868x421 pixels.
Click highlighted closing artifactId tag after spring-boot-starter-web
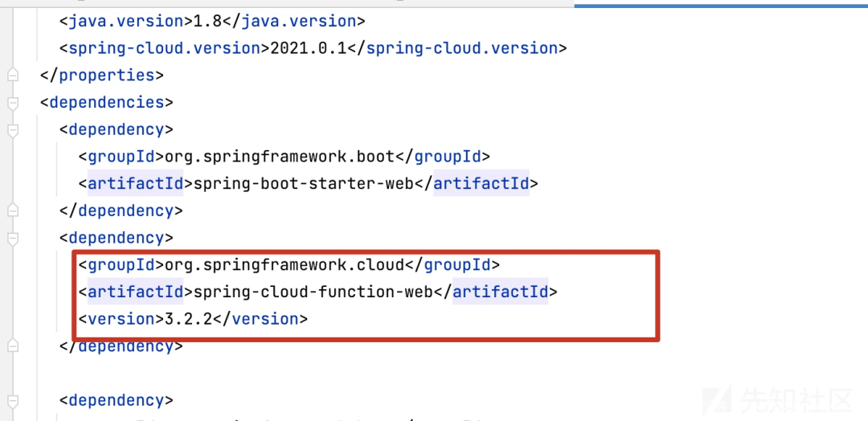pos(481,184)
